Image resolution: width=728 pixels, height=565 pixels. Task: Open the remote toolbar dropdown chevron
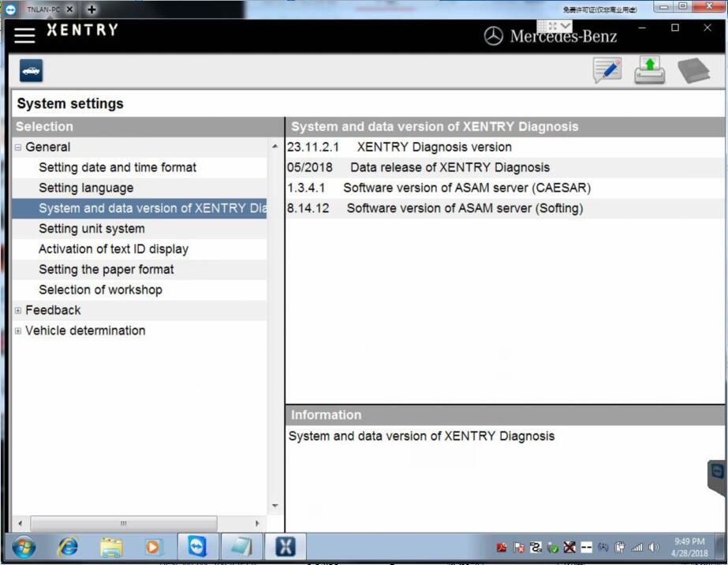pyautogui.click(x=566, y=25)
